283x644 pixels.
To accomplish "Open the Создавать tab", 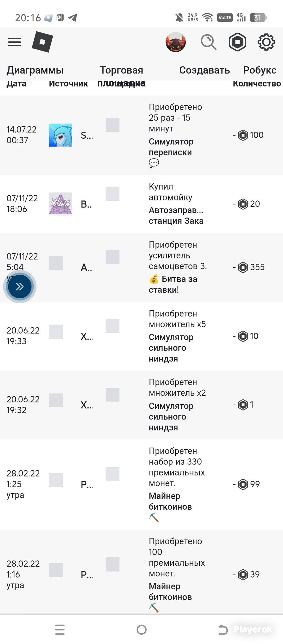I will [x=204, y=70].
